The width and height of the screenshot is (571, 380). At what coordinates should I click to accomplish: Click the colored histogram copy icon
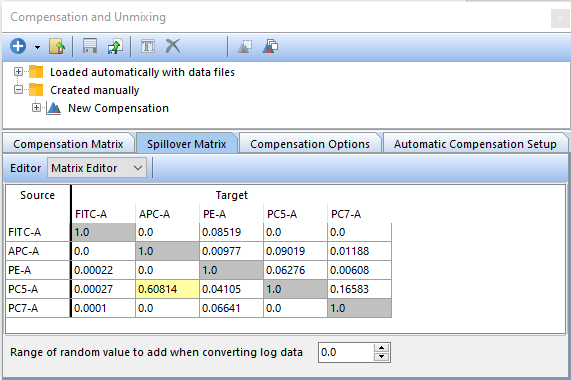pyautogui.click(x=270, y=46)
